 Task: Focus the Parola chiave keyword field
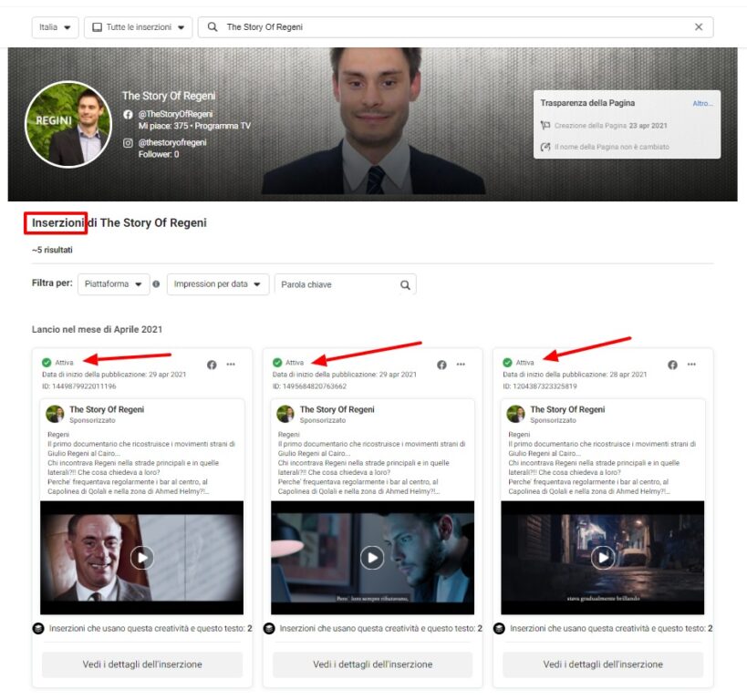pos(346,284)
